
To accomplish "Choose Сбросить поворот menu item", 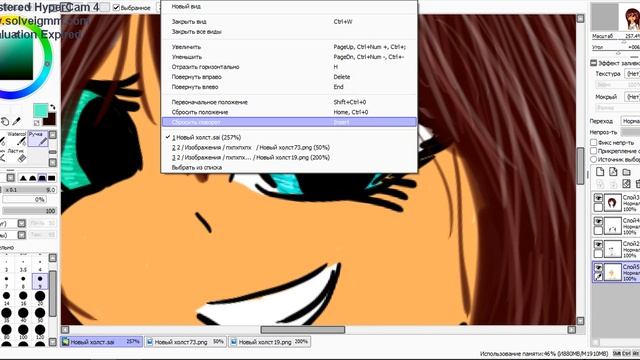I will pos(289,122).
